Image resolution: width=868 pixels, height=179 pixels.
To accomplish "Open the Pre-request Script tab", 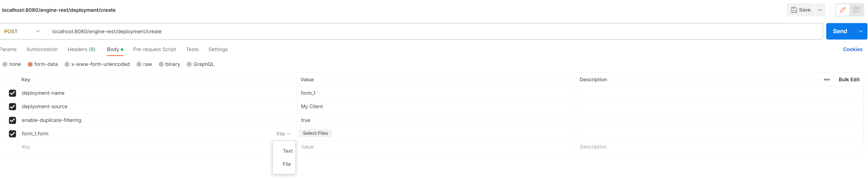I will (x=154, y=49).
